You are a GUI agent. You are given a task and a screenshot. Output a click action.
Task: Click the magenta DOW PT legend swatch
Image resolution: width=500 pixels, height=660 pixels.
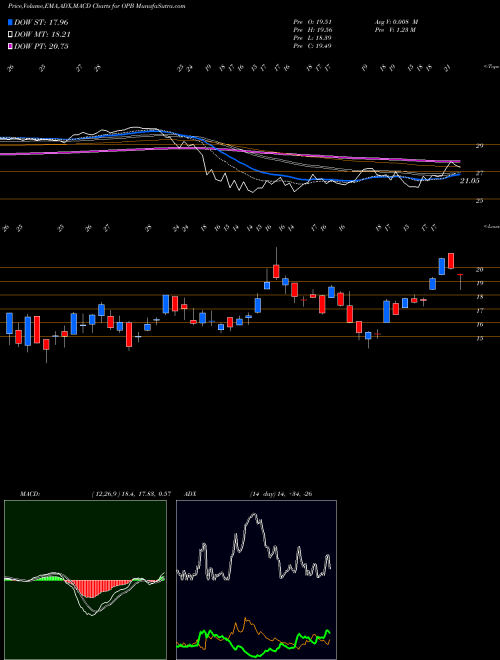[10, 46]
